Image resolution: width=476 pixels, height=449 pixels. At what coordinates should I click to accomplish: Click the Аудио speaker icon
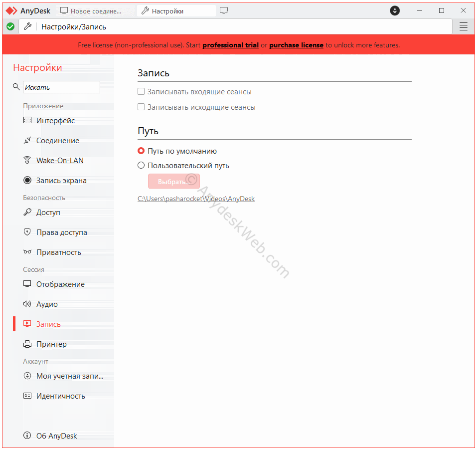[27, 304]
